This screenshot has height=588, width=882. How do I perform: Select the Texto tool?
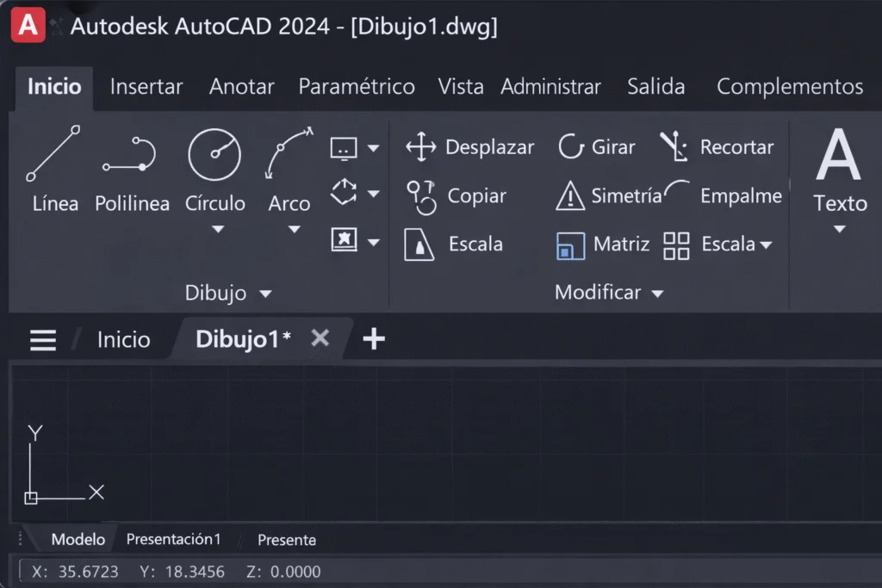click(x=838, y=172)
